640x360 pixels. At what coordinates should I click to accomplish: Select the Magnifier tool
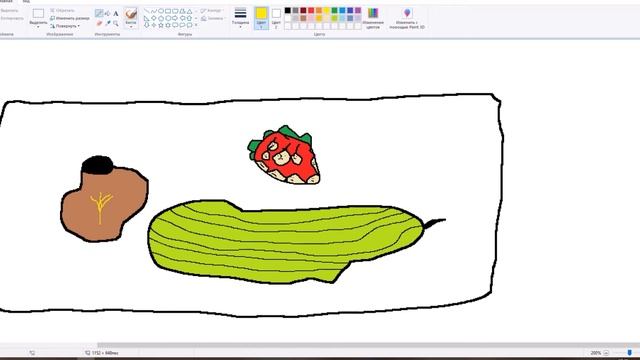116,23
